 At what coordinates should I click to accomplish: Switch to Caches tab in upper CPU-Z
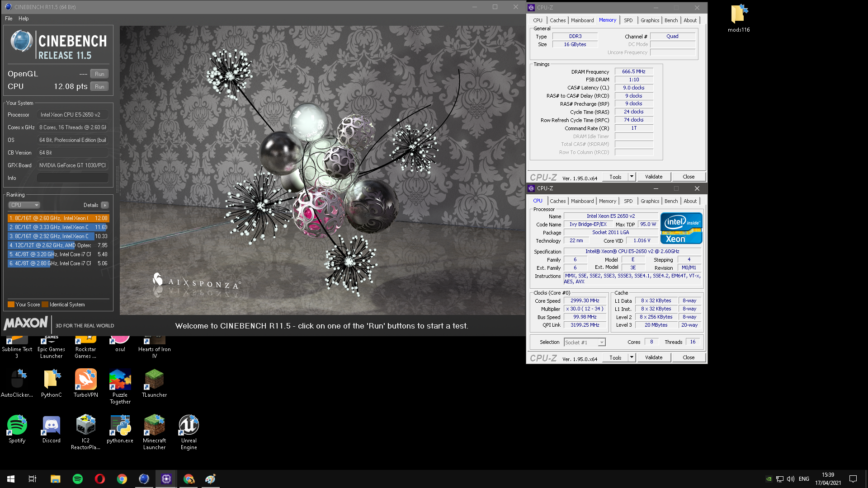(x=557, y=20)
